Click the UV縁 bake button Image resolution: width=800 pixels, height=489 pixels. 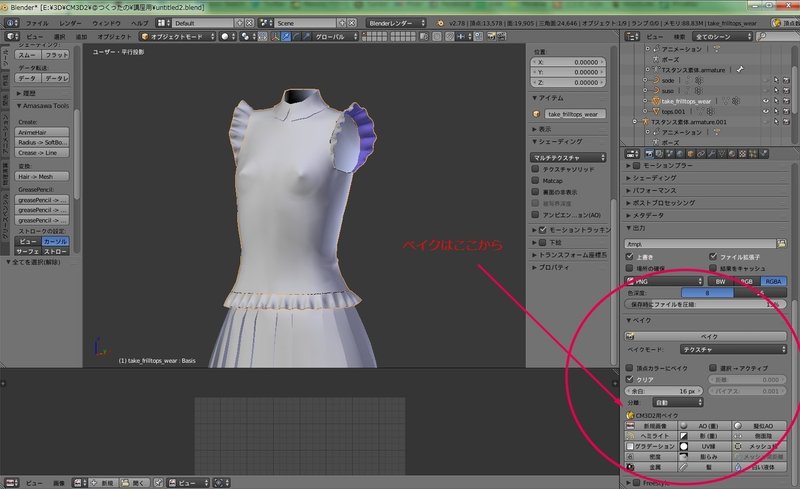point(704,446)
